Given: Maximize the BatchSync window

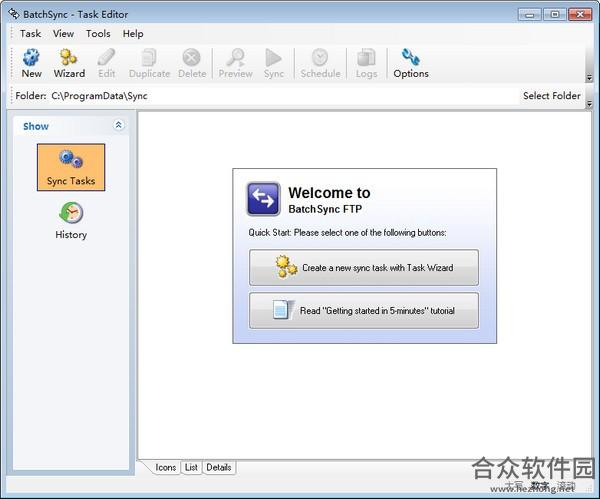Looking at the screenshot, I should click(x=555, y=15).
